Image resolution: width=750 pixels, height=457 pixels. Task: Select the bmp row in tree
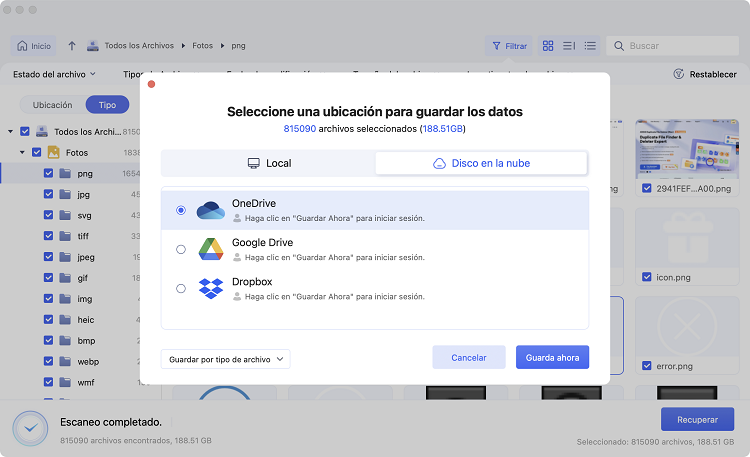[70, 340]
